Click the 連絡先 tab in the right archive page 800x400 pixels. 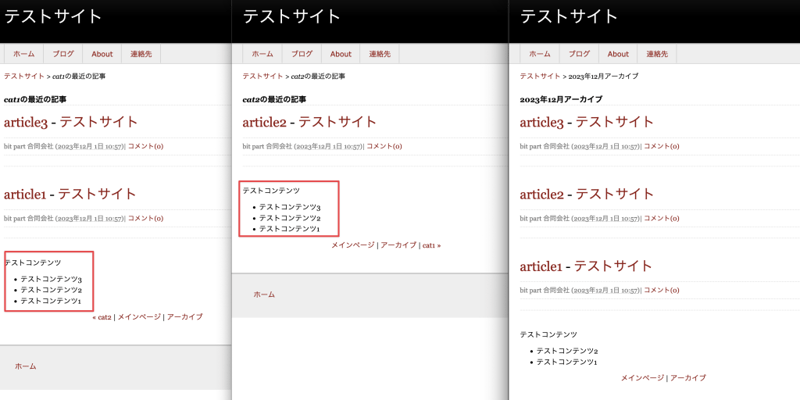click(657, 54)
